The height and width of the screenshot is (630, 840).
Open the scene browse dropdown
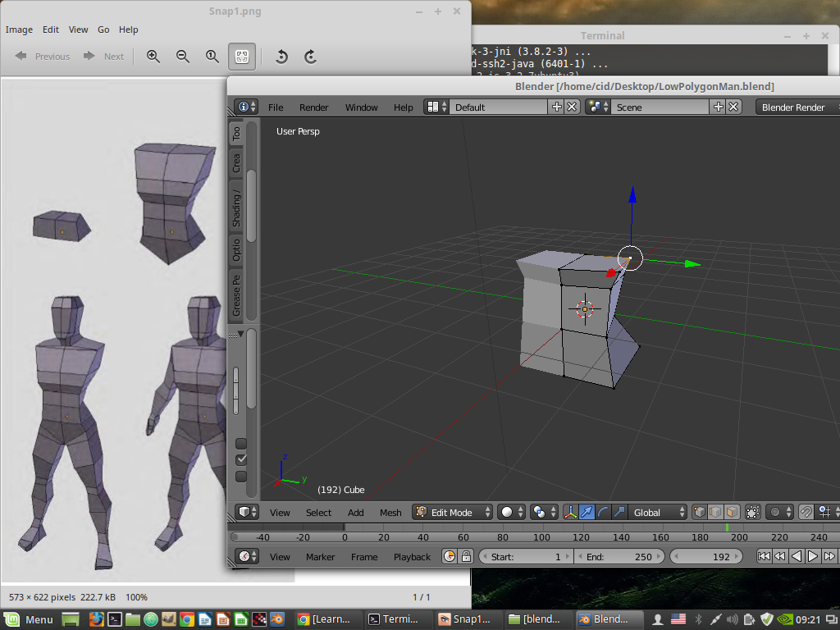(x=598, y=107)
